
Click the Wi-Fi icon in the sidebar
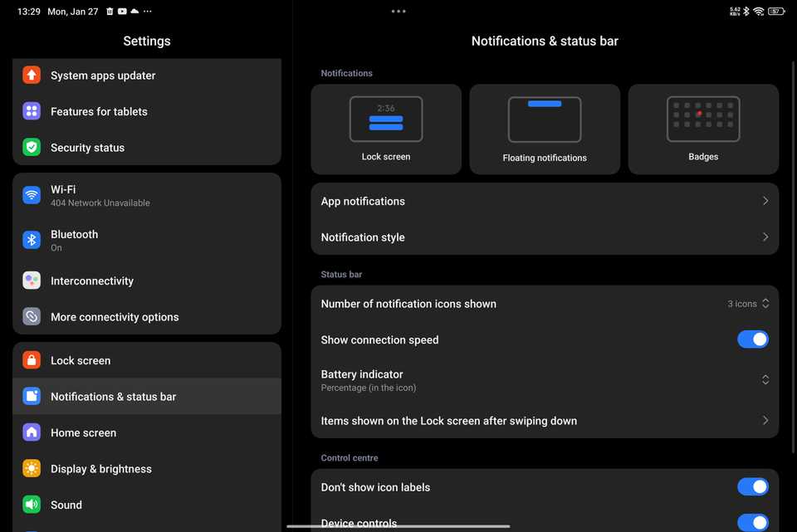[x=31, y=194]
